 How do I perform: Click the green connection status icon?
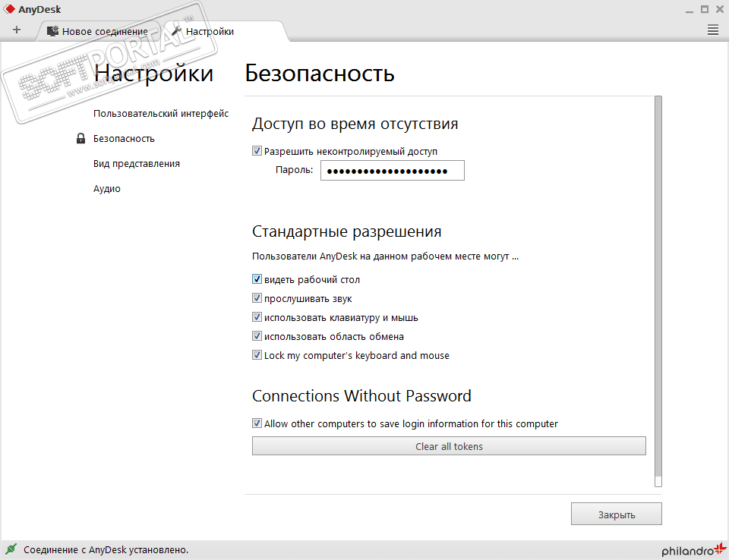pos(11,549)
